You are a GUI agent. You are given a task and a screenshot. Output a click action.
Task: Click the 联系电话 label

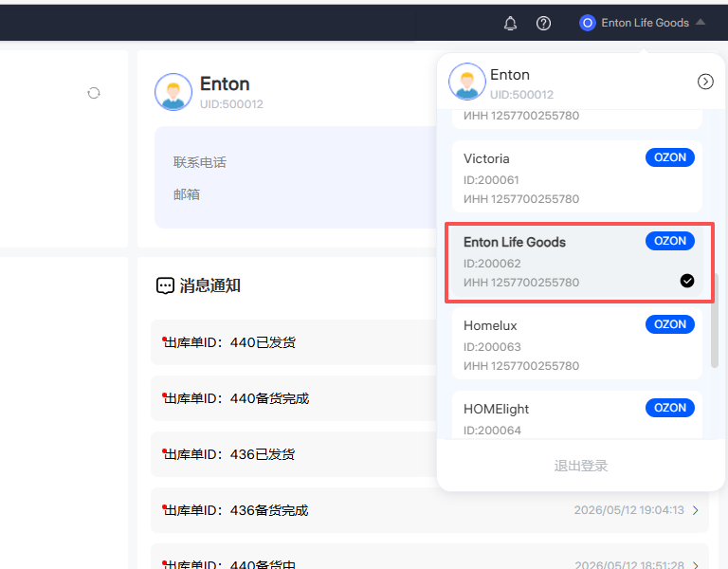point(200,162)
